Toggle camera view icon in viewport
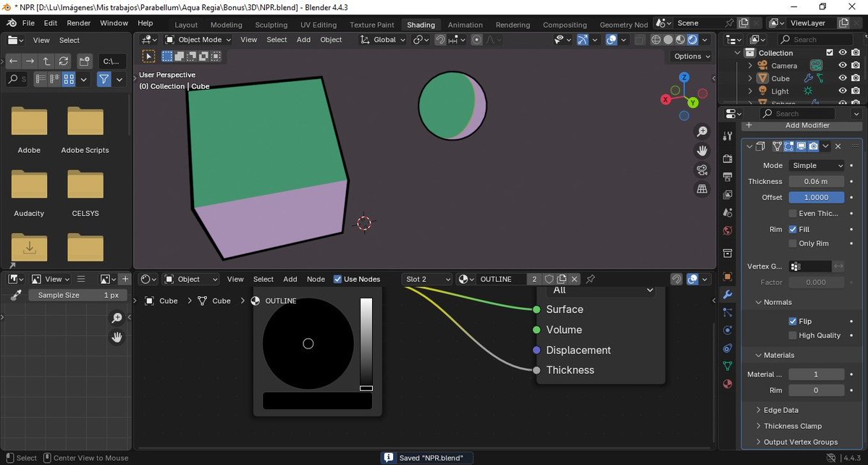 tap(701, 170)
